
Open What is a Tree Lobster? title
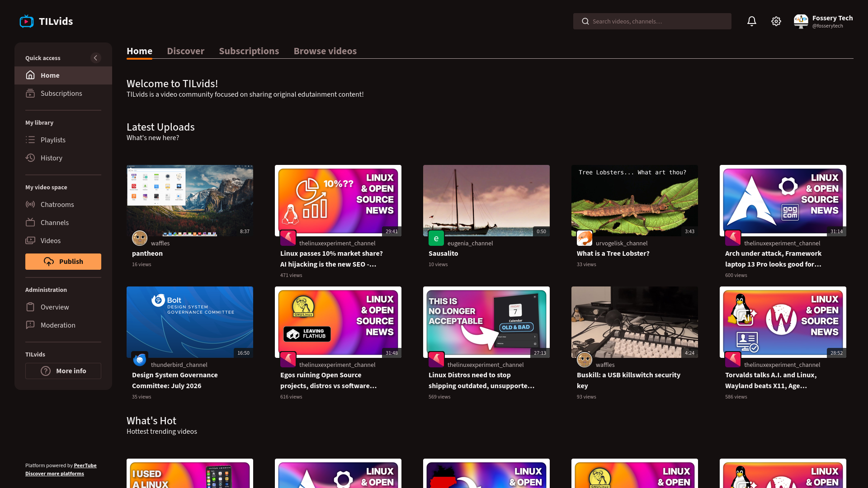point(613,253)
